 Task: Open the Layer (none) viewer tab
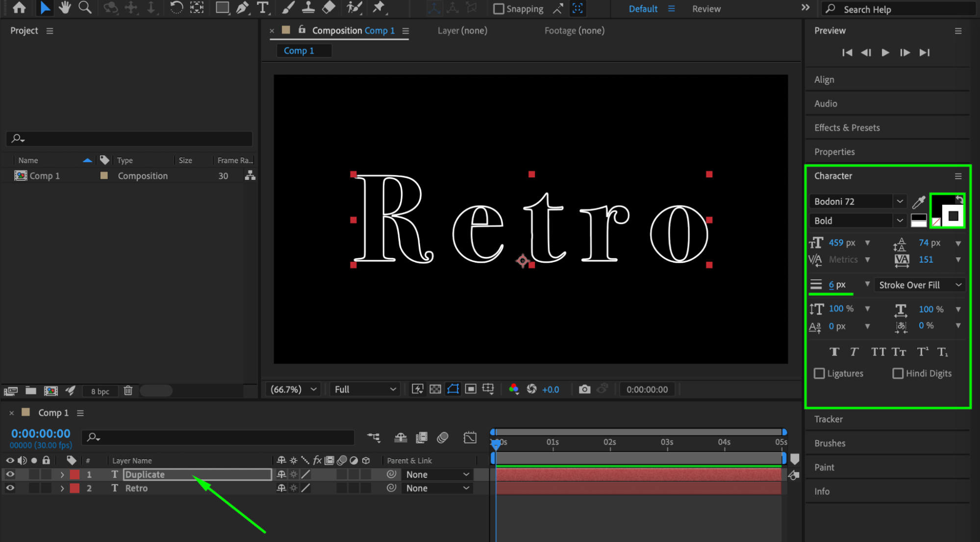pyautogui.click(x=462, y=30)
